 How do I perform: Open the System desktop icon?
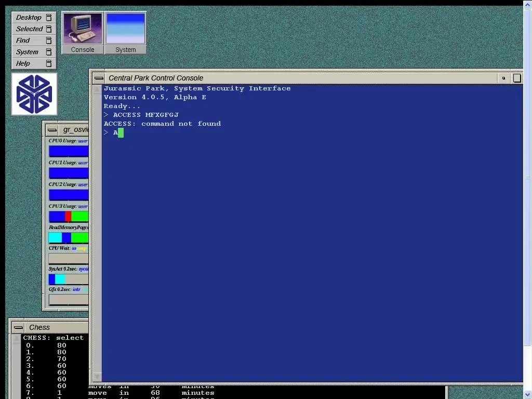pyautogui.click(x=126, y=33)
